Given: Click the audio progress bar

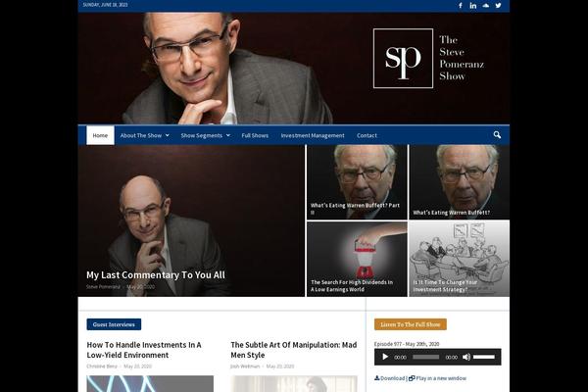Looking at the screenshot, I should click(x=425, y=357).
